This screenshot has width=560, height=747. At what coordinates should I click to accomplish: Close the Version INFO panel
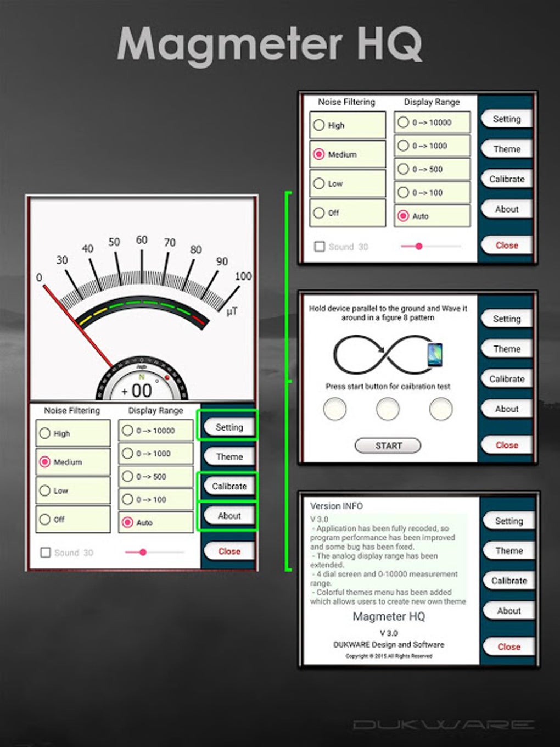click(x=508, y=646)
